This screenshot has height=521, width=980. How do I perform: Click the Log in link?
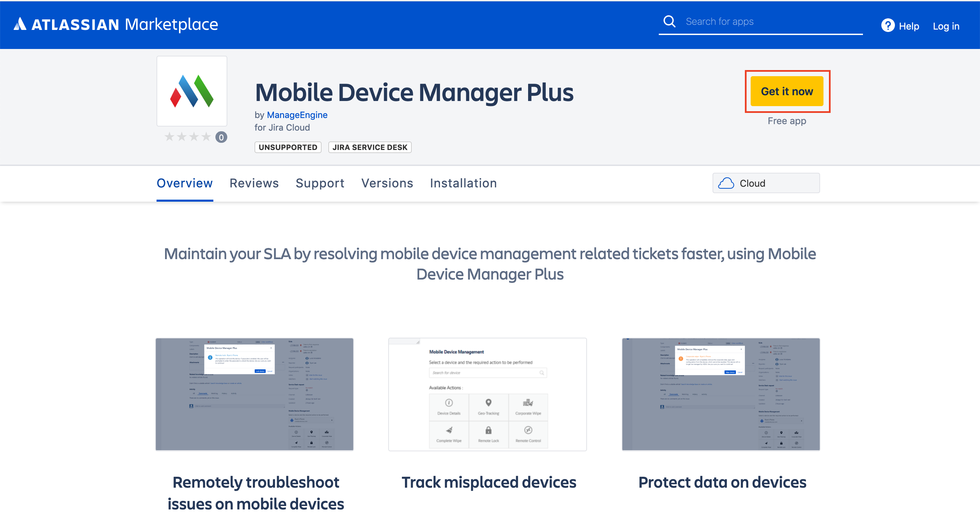[946, 26]
